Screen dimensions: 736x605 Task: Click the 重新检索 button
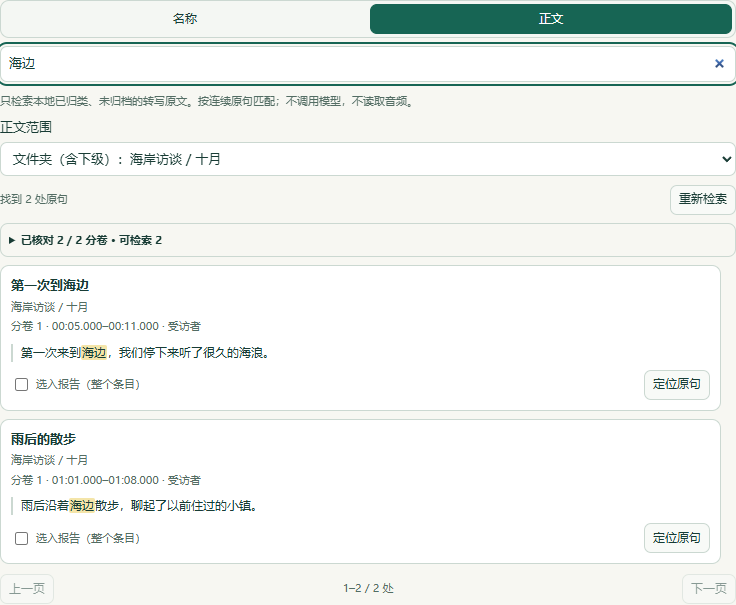tap(702, 199)
